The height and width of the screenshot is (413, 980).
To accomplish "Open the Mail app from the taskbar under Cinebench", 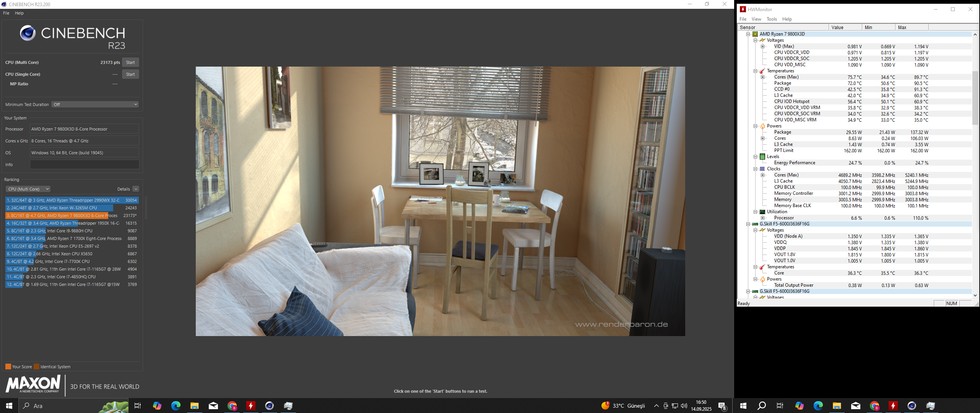I will (x=213, y=406).
